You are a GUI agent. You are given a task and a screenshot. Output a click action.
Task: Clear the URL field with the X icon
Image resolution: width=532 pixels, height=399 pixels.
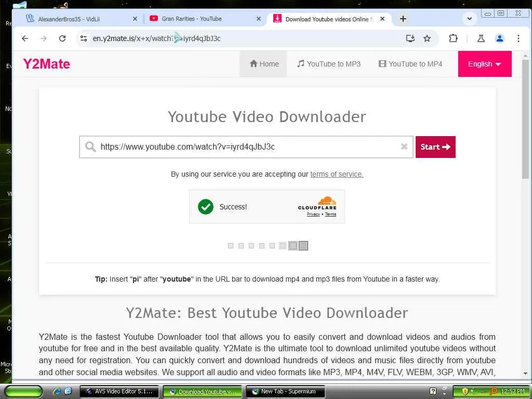(404, 147)
